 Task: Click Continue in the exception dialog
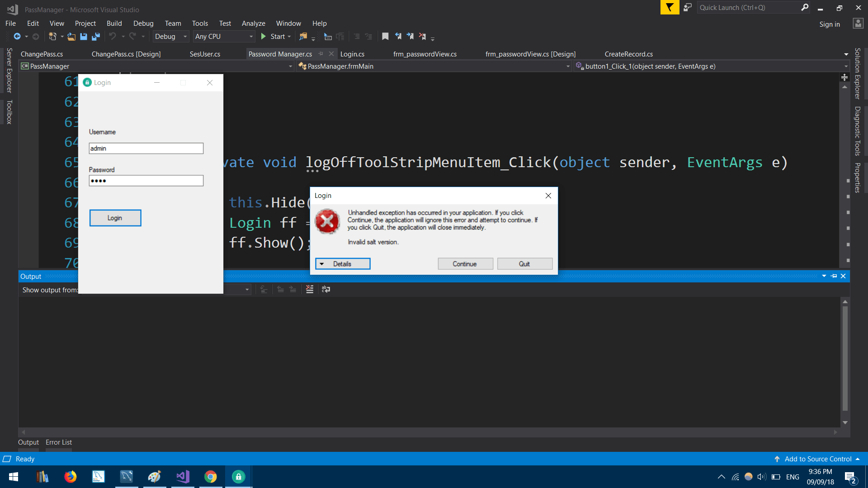465,264
